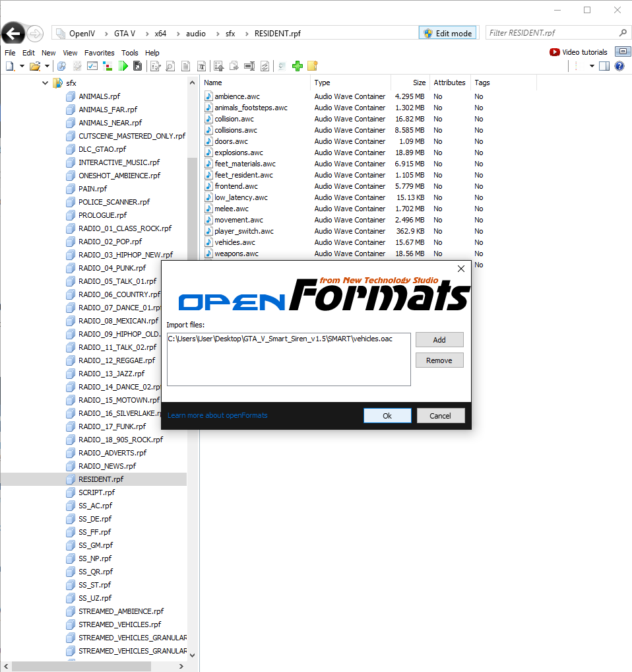Click the top-right compact window mode button
The height and width of the screenshot is (672, 632).
point(623,51)
